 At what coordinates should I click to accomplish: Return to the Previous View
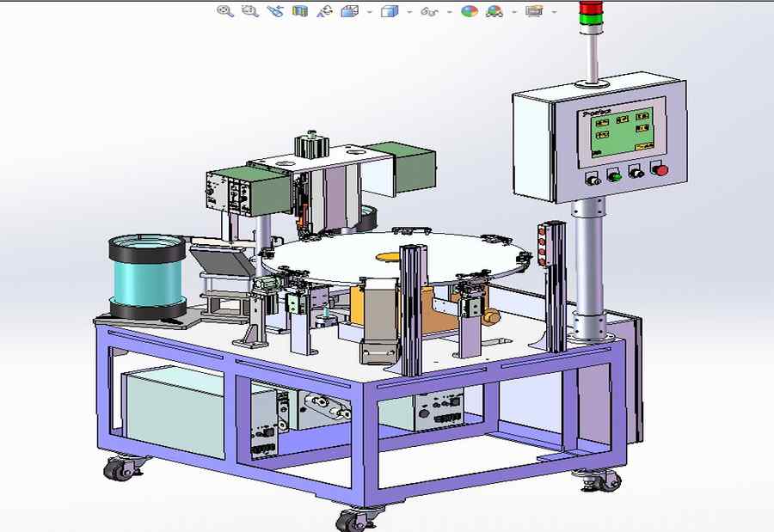pyautogui.click(x=275, y=11)
